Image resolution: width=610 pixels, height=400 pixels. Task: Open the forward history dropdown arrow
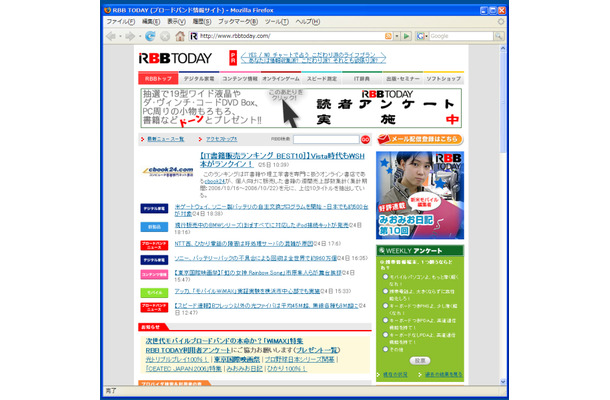tap(140, 36)
